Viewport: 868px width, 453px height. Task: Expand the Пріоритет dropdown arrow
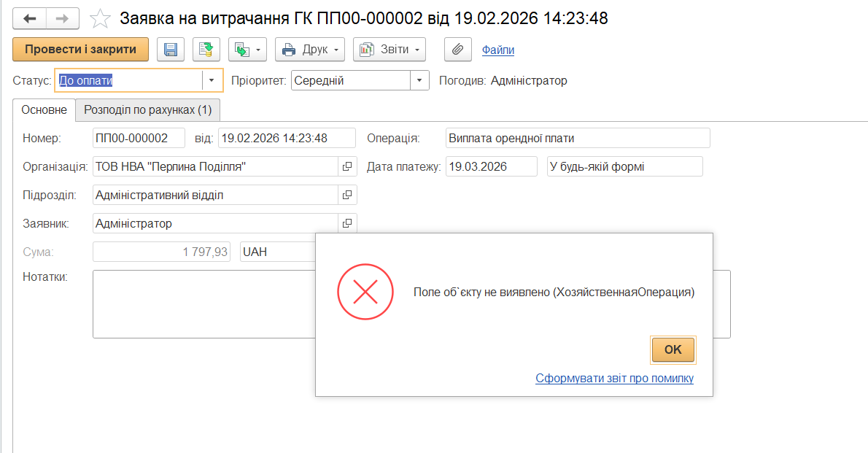pos(419,80)
